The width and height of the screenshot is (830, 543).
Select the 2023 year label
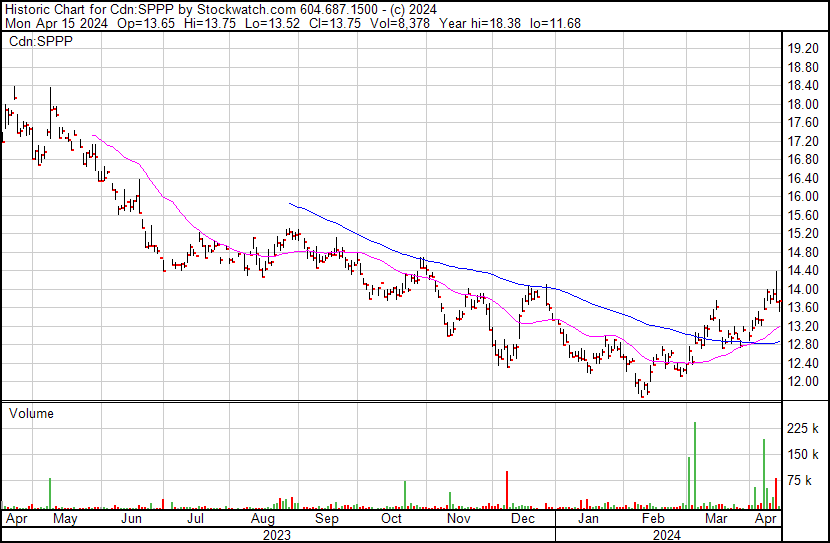point(277,535)
